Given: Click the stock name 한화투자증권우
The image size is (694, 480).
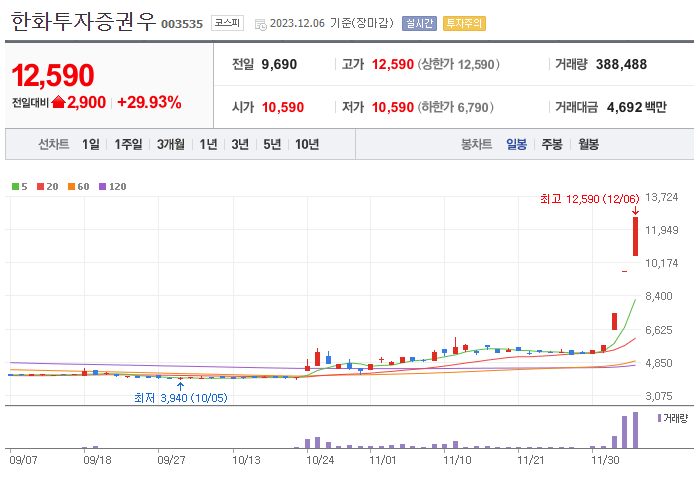Looking at the screenshot, I should (83, 21).
